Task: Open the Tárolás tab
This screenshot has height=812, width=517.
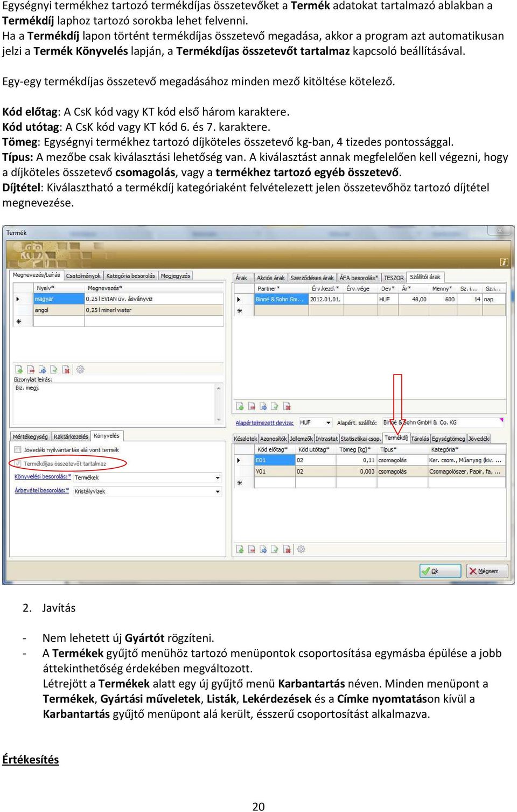Action: click(x=420, y=439)
